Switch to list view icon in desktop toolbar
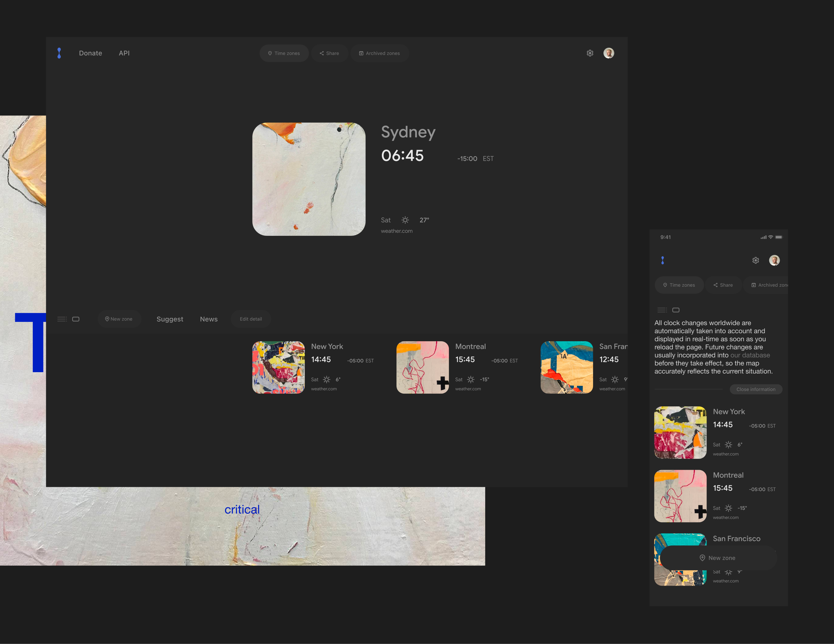Screen dimensions: 834x644 (x=62, y=319)
